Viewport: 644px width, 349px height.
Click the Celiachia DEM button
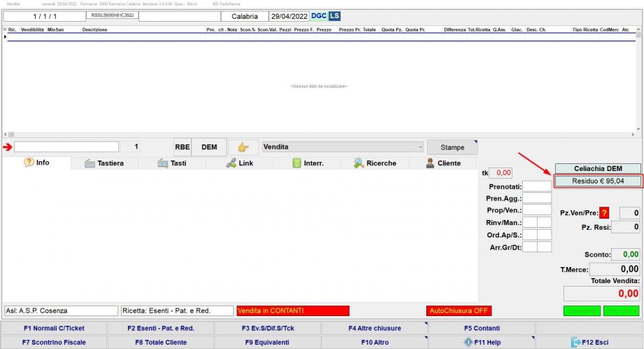598,168
